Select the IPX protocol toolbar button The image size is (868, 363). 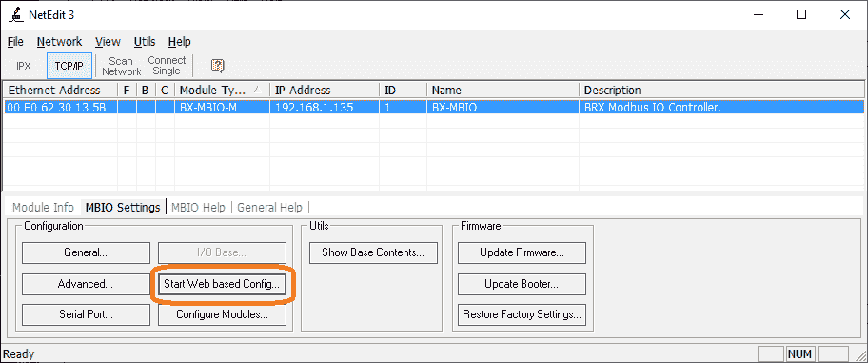pyautogui.click(x=23, y=66)
